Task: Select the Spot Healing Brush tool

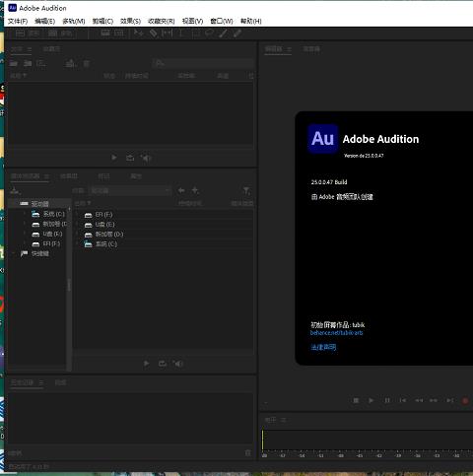Action: [x=237, y=34]
